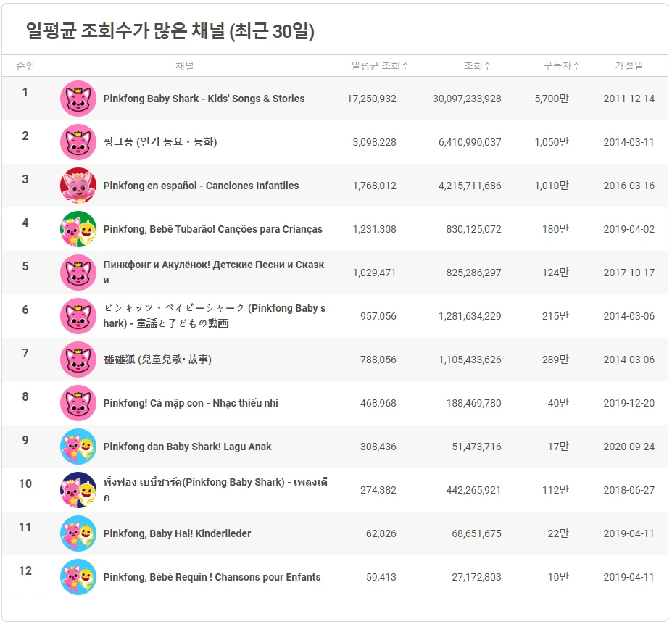The width and height of the screenshot is (672, 627).
Task: Click the 碰碰狐 Chinese channel avatar
Action: 78,359
